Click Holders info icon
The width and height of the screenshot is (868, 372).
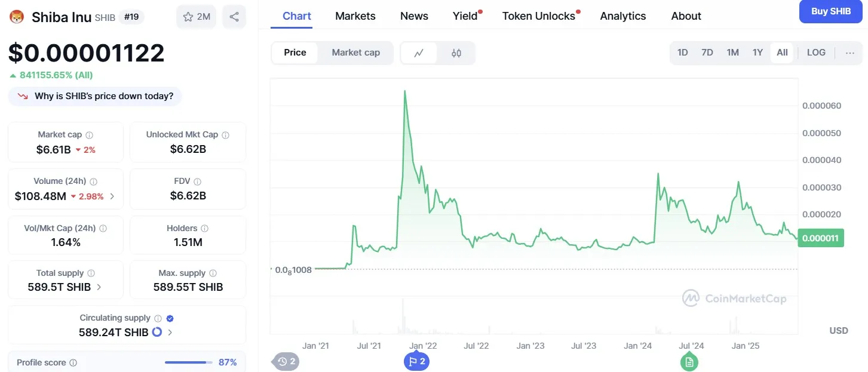pyautogui.click(x=205, y=228)
